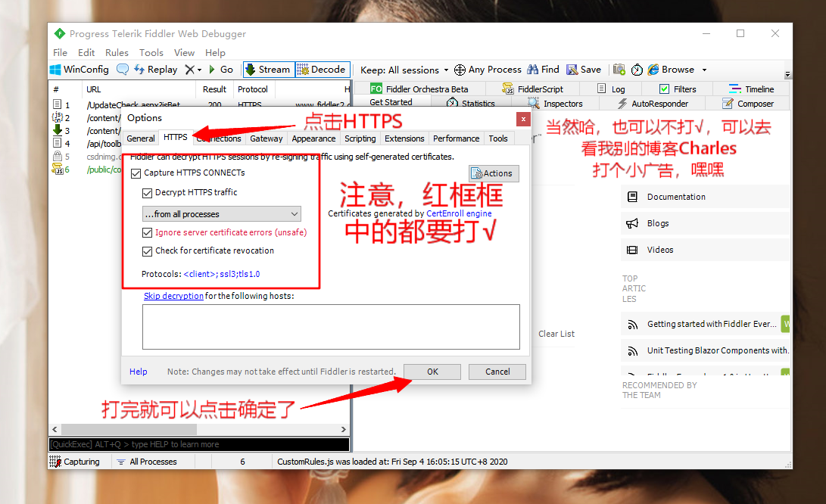Click the Skip decryption link
Screen dimensions: 826x504
173,296
